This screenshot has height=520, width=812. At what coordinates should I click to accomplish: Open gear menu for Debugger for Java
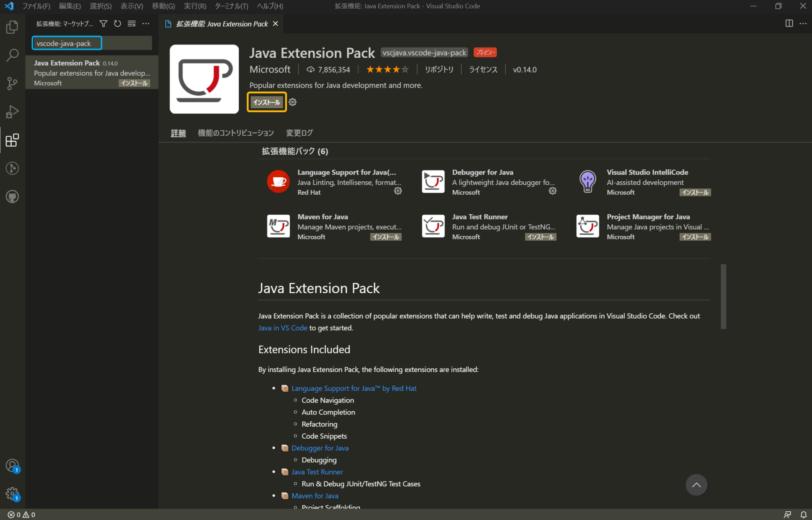(x=552, y=191)
